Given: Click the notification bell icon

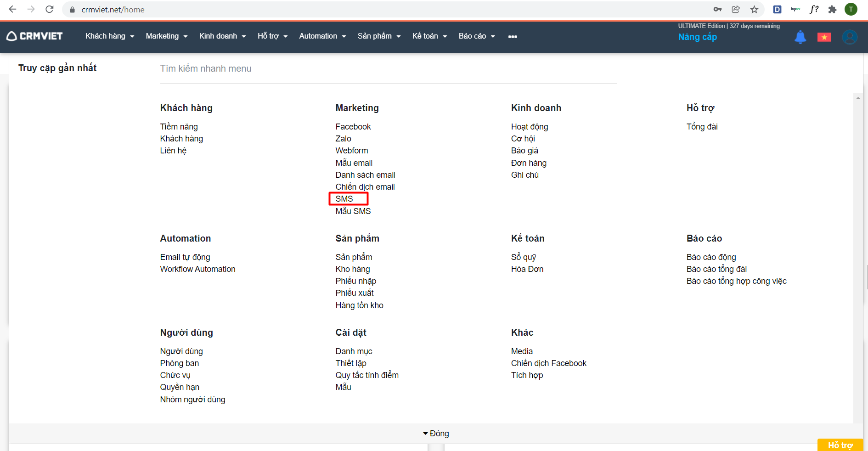Looking at the screenshot, I should [800, 37].
